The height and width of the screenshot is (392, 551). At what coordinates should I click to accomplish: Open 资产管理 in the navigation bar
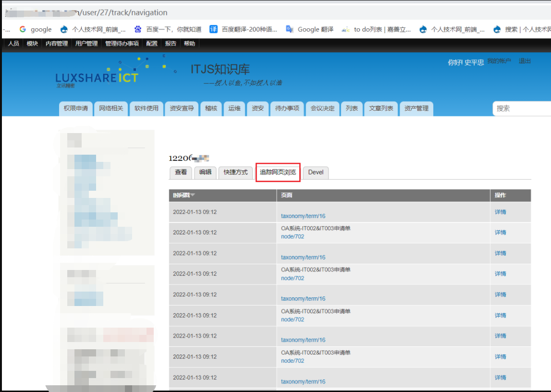pyautogui.click(x=416, y=109)
